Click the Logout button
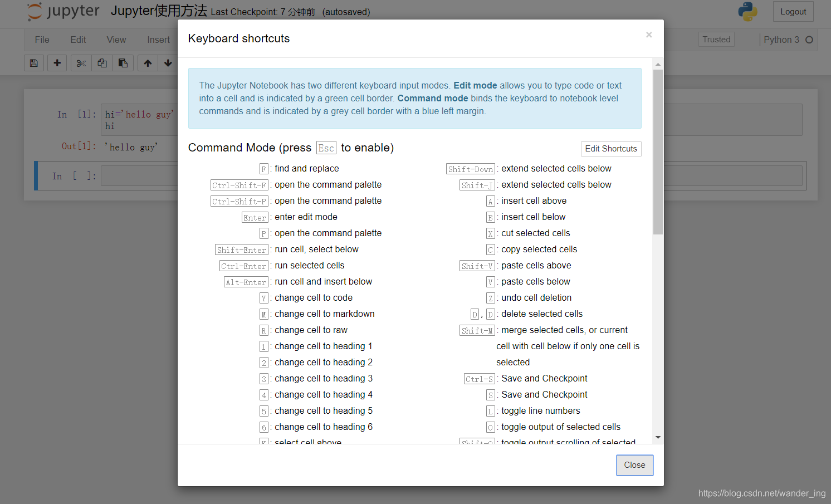This screenshot has width=831, height=504. tap(793, 12)
